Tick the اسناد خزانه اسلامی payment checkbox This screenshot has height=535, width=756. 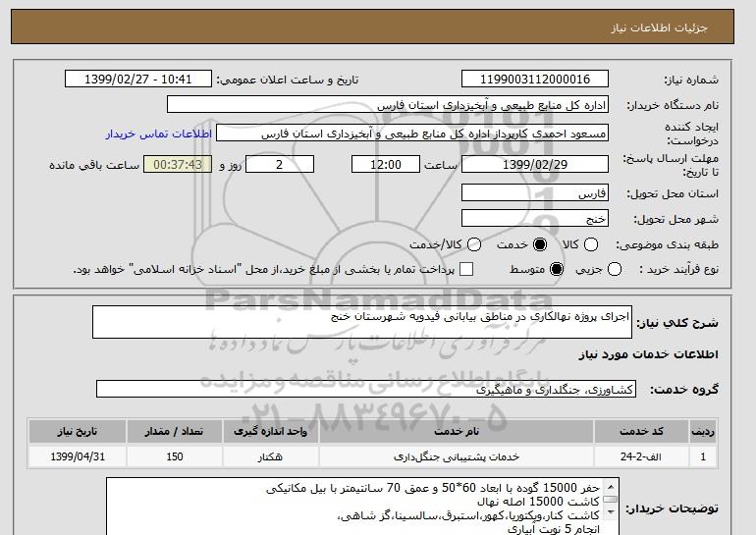point(466,269)
